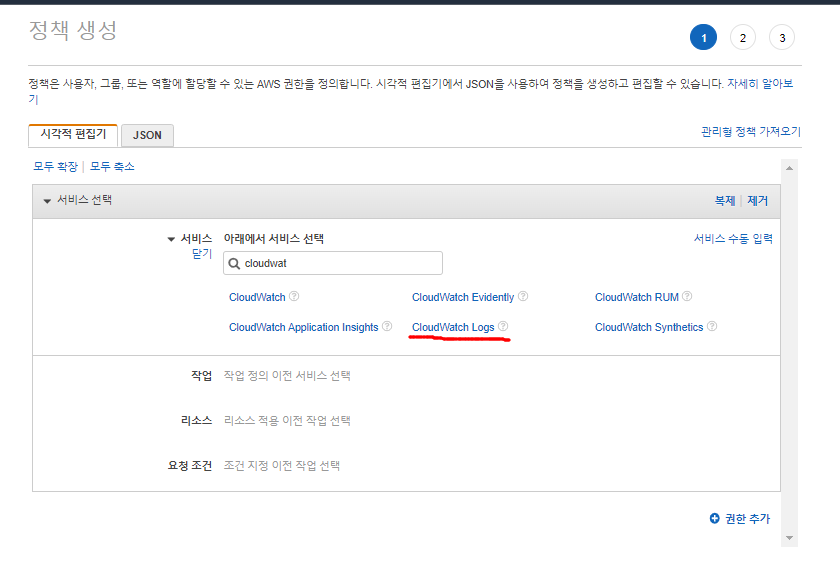Viewport: 840px width, 581px height.
Task: Open 관리형 정책 가져오기 link
Action: (x=751, y=132)
